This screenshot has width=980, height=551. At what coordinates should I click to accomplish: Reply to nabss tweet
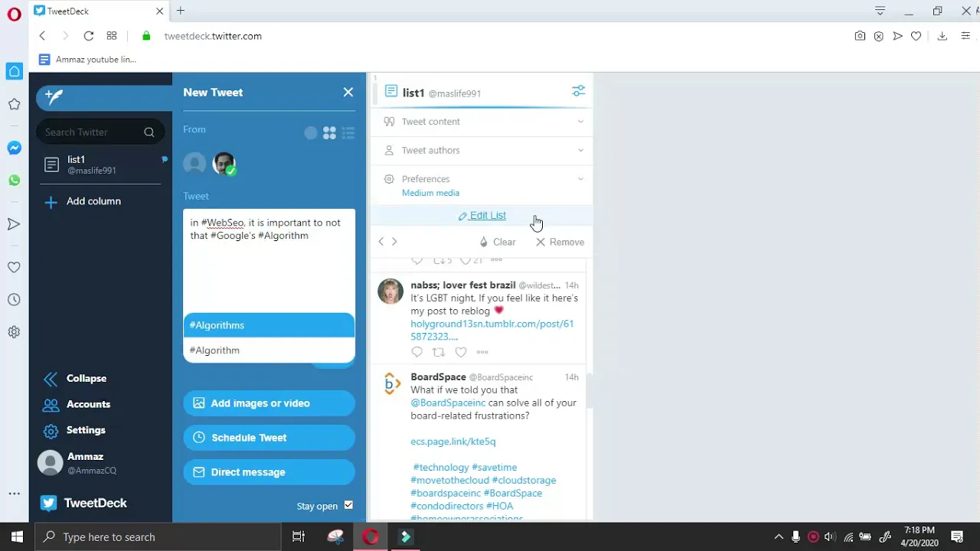click(416, 352)
